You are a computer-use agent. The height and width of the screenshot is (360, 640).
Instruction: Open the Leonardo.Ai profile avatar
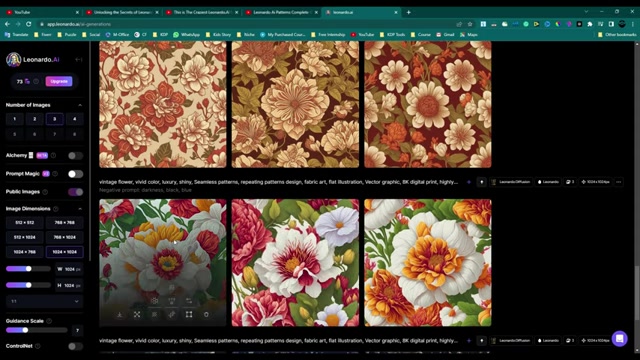tap(13, 60)
